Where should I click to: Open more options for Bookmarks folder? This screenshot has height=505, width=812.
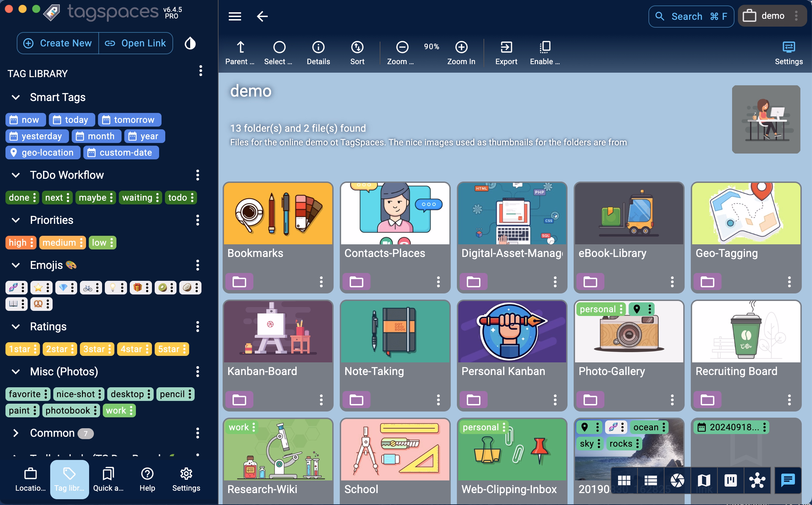click(x=321, y=282)
